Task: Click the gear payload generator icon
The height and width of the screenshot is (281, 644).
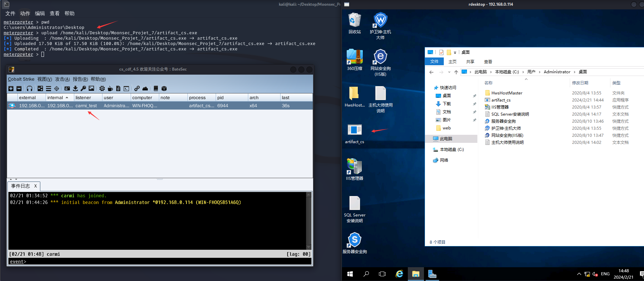Action: [x=102, y=89]
